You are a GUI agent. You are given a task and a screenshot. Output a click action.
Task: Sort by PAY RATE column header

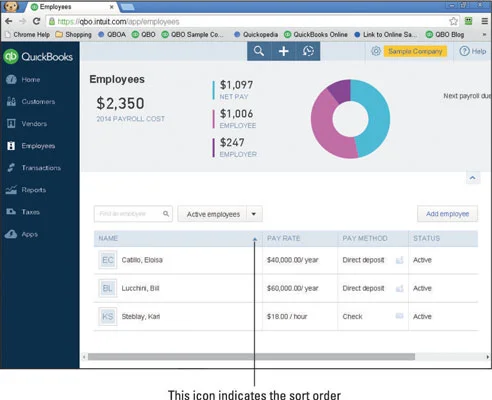283,238
